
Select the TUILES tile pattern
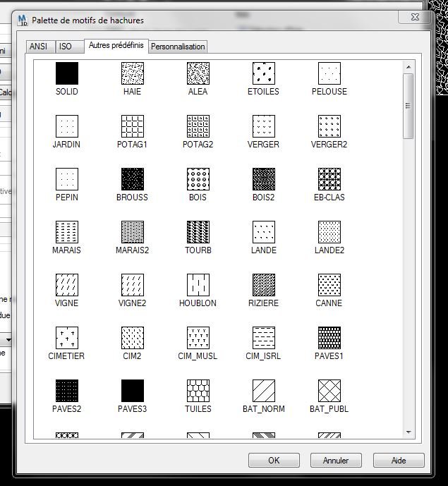[x=198, y=391]
